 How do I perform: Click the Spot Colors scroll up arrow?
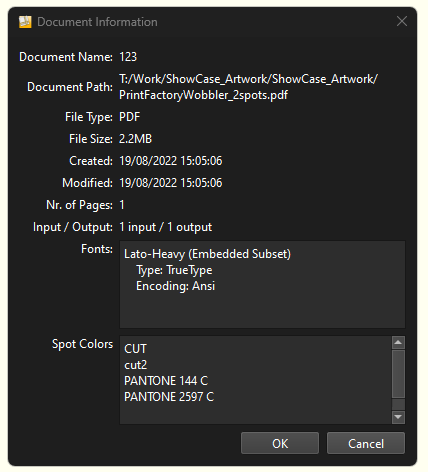pos(398,342)
